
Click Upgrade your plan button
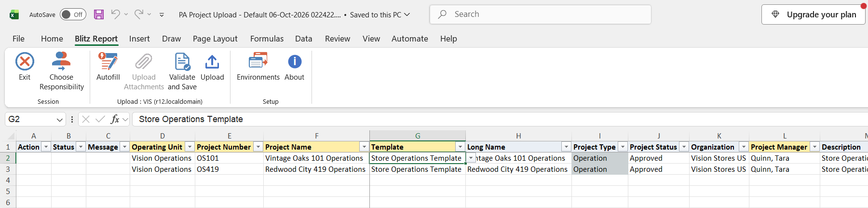coord(814,14)
